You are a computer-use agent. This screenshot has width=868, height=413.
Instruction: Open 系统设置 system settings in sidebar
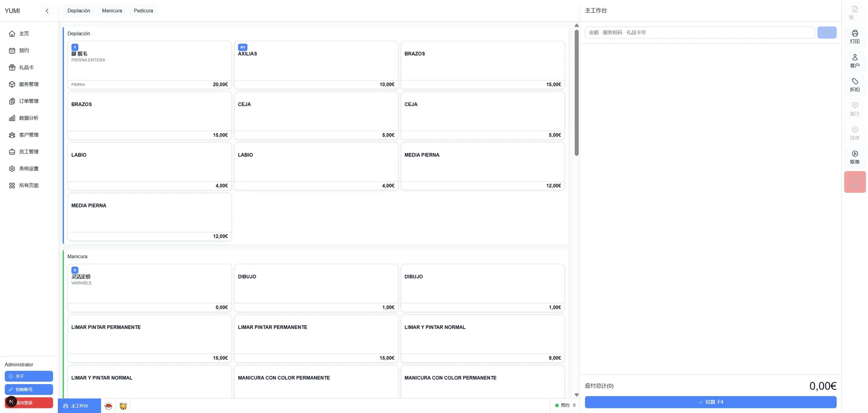tap(29, 169)
